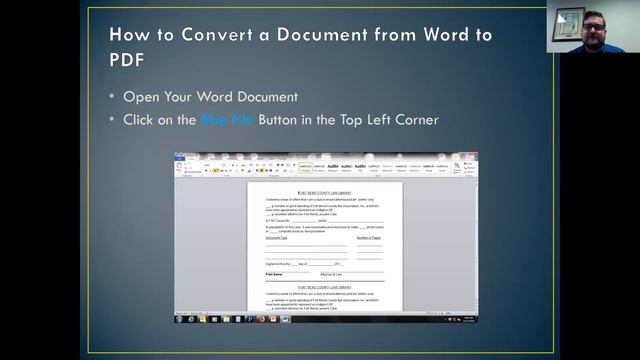
Task: Apply the Heading 2 style
Action: (x=347, y=168)
